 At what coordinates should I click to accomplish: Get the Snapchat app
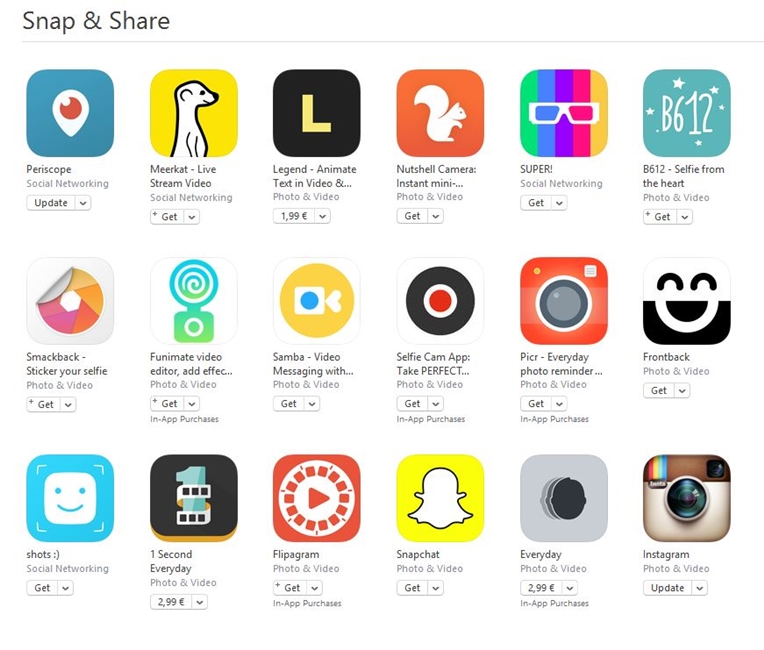tap(412, 588)
